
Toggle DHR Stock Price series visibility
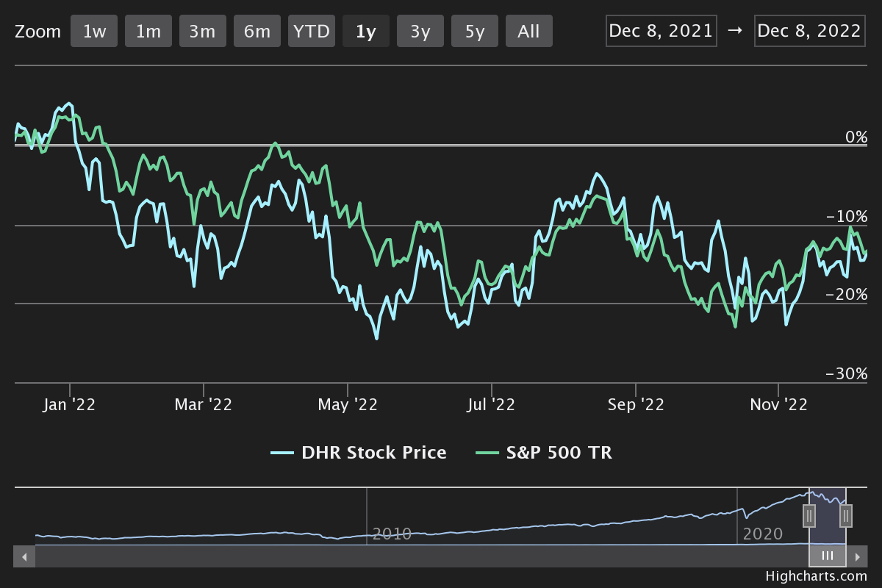pos(373,453)
